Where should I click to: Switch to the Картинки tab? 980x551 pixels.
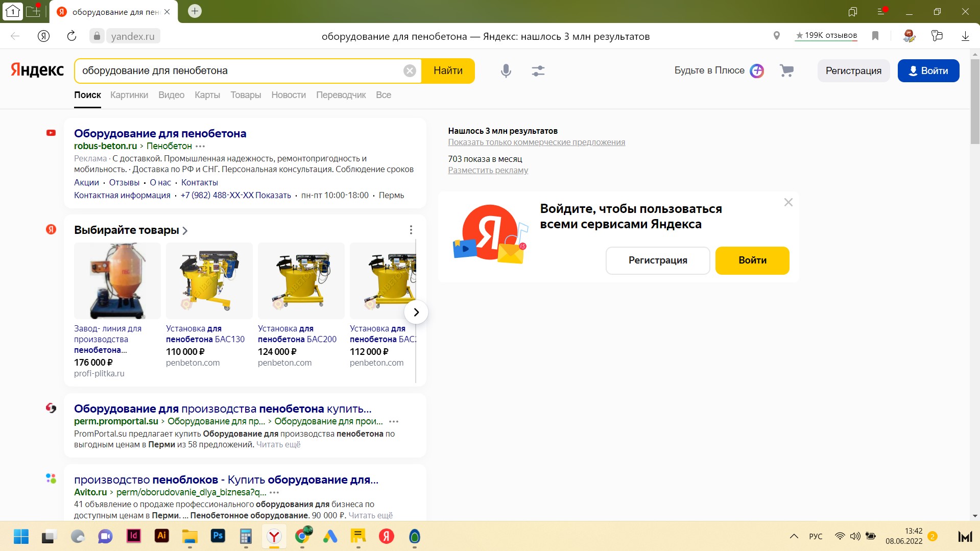coord(129,95)
